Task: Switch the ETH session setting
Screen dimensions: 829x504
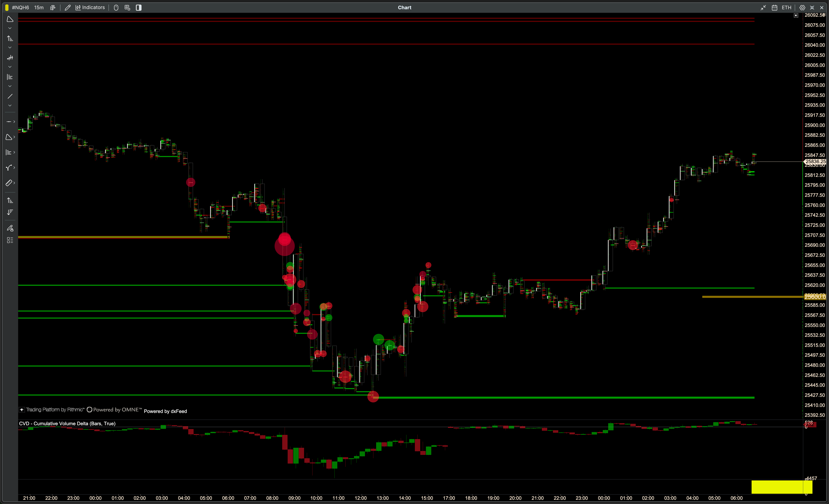Action: [x=787, y=7]
